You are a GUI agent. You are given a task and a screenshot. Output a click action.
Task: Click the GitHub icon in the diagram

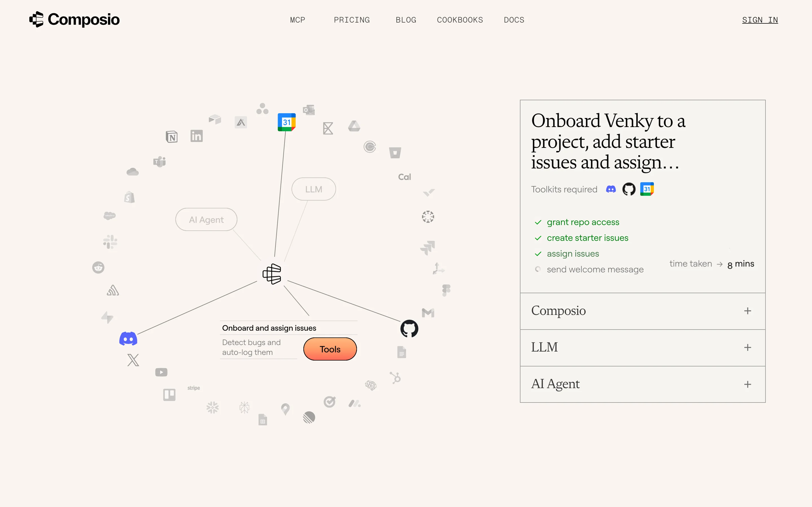click(x=409, y=329)
